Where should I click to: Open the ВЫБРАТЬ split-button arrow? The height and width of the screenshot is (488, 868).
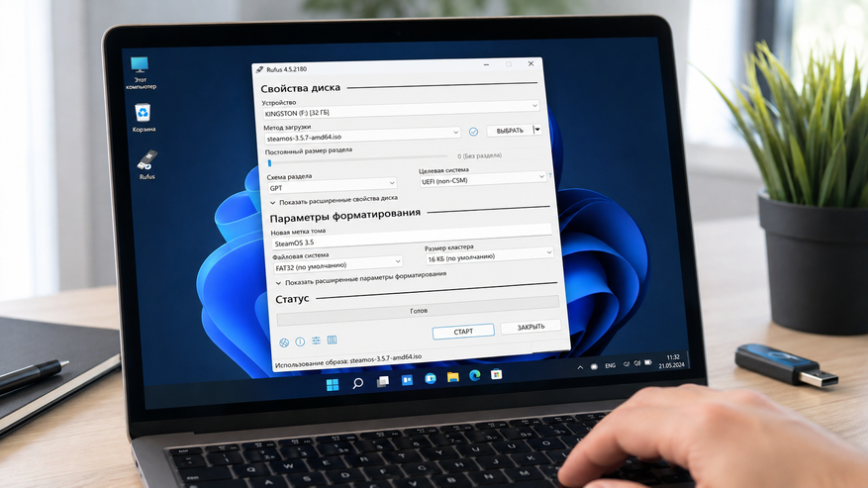(537, 129)
